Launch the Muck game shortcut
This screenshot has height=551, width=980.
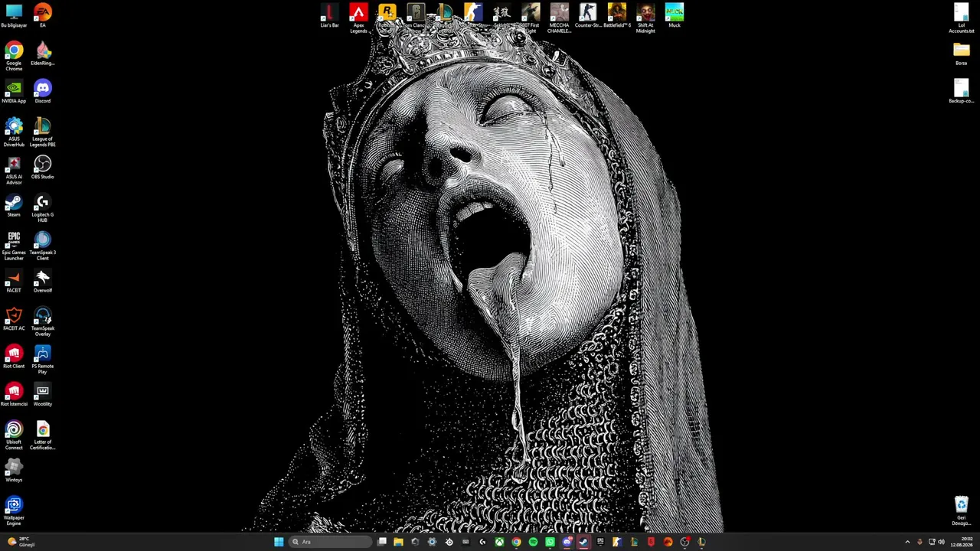pyautogui.click(x=674, y=15)
